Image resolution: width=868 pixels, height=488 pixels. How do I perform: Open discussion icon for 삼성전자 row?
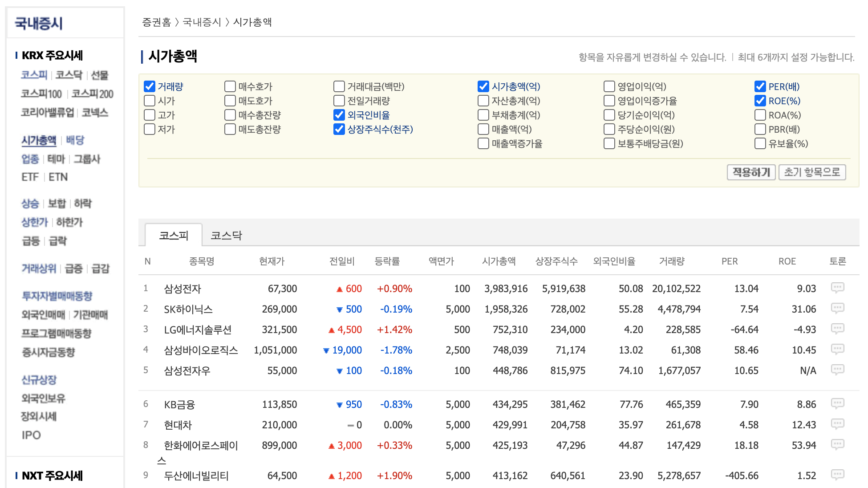(837, 288)
